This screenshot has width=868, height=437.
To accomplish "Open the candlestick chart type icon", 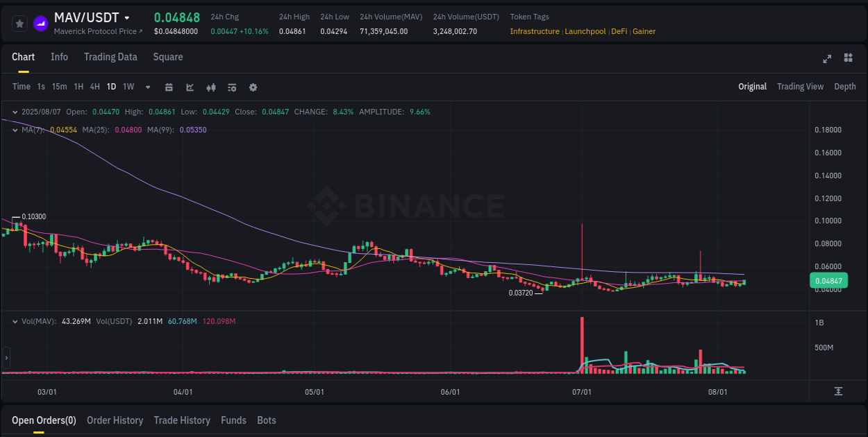I will click(211, 87).
